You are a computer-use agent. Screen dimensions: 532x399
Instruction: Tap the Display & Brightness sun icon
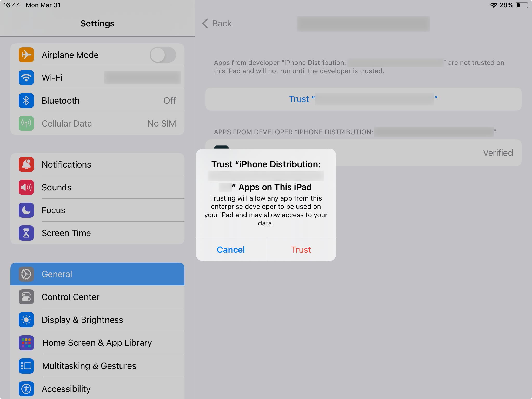(x=26, y=320)
